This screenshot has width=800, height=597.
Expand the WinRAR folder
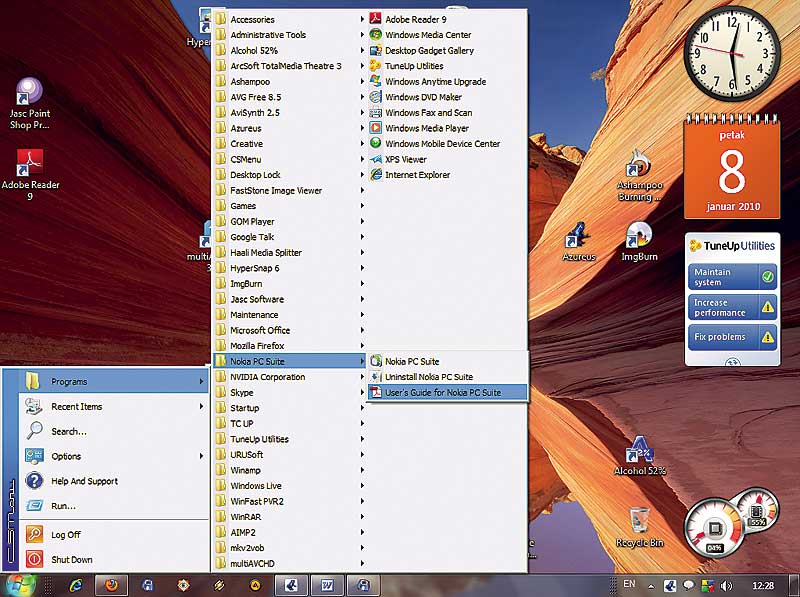coord(290,517)
